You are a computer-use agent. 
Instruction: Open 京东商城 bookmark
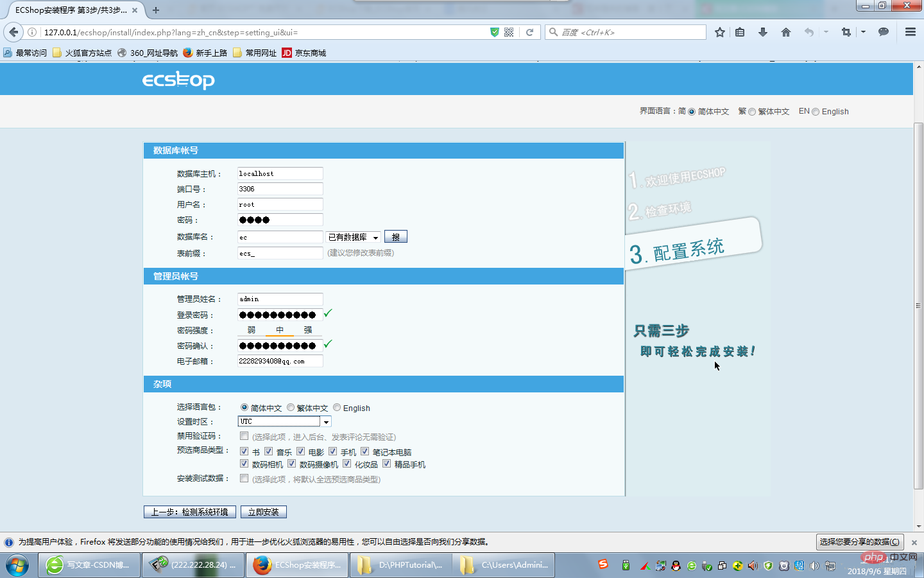click(x=304, y=53)
